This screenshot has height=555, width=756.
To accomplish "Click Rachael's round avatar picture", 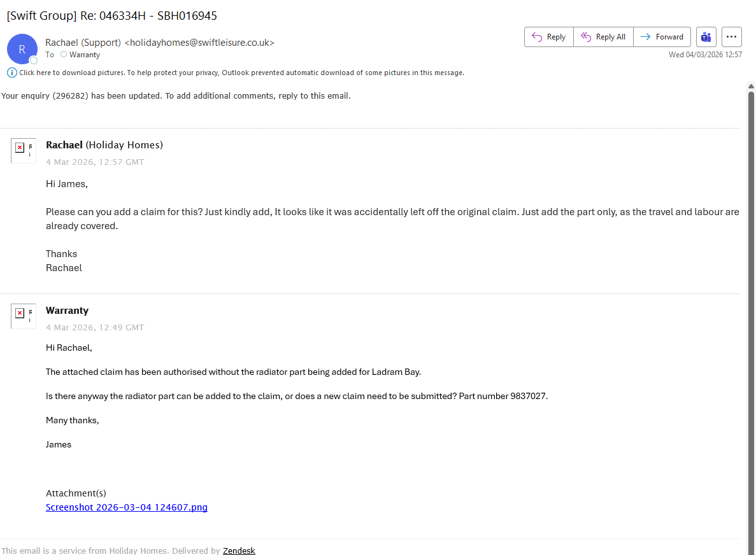I will [x=22, y=49].
